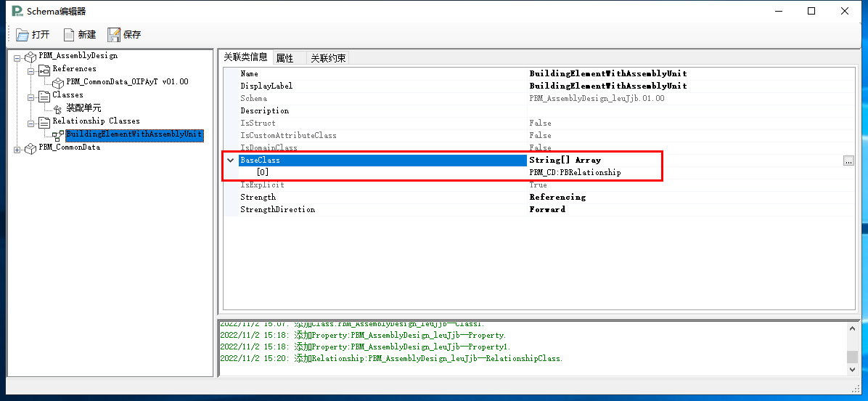Select the StrengthDirection value Forward
The height and width of the screenshot is (401, 868).
pyautogui.click(x=547, y=209)
